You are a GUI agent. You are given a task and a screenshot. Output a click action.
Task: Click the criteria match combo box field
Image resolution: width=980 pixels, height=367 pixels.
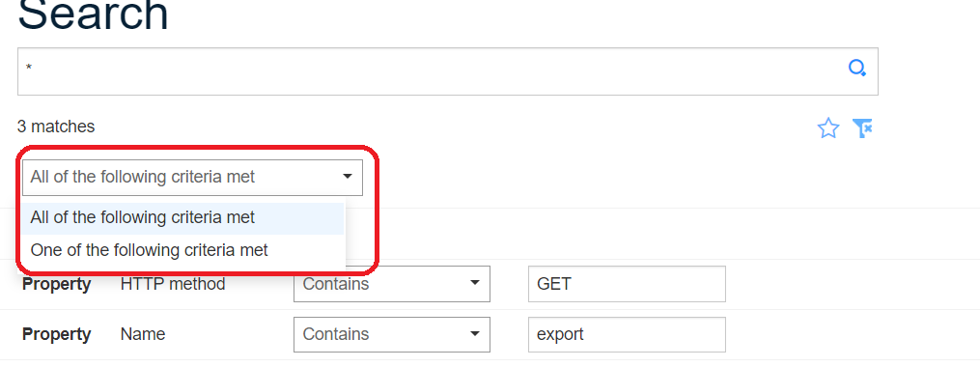coord(192,178)
